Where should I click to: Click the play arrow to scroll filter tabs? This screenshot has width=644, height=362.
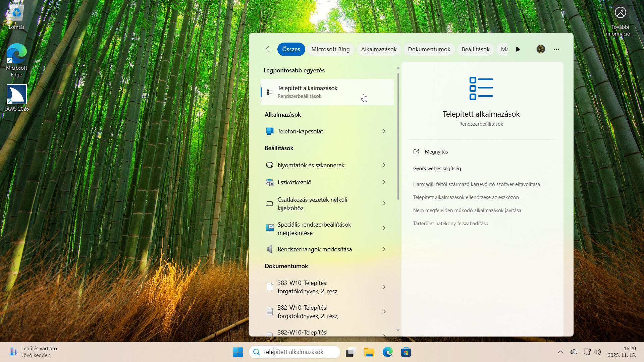click(x=518, y=49)
